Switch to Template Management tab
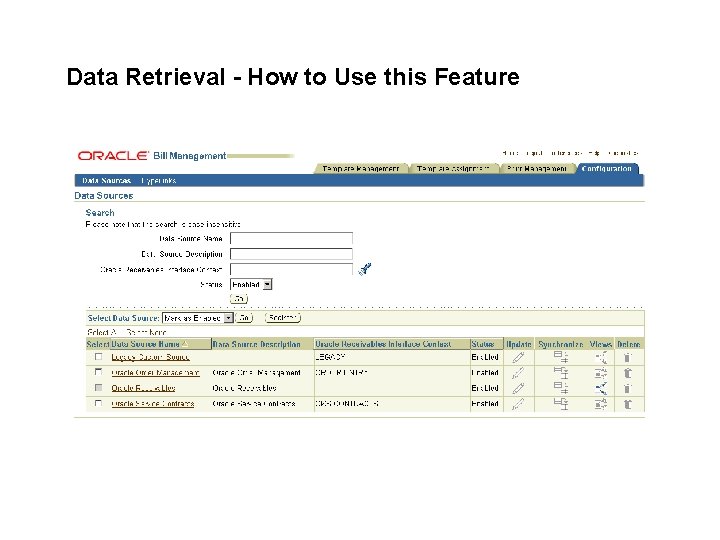Image resolution: width=720 pixels, height=540 pixels. 360,169
